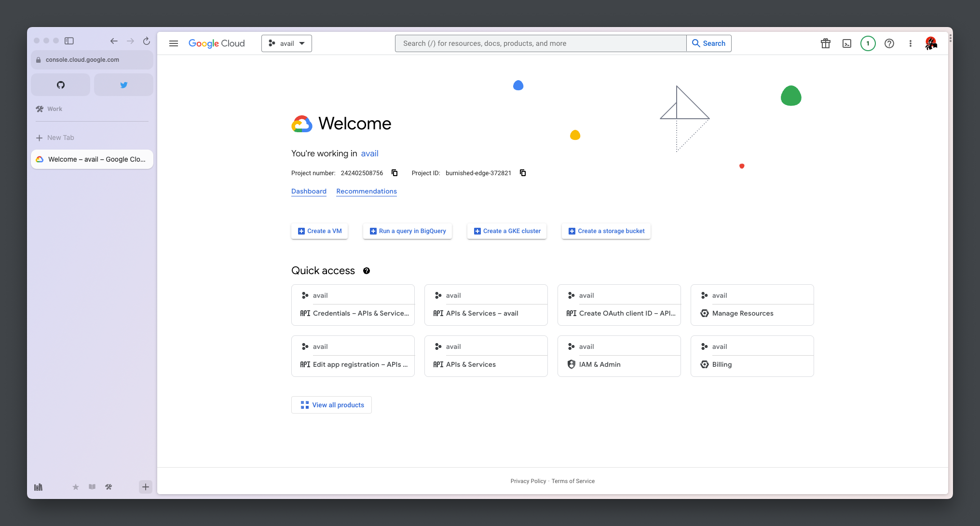Open the main navigation hamburger menu
Image resolution: width=980 pixels, height=526 pixels.
[174, 43]
